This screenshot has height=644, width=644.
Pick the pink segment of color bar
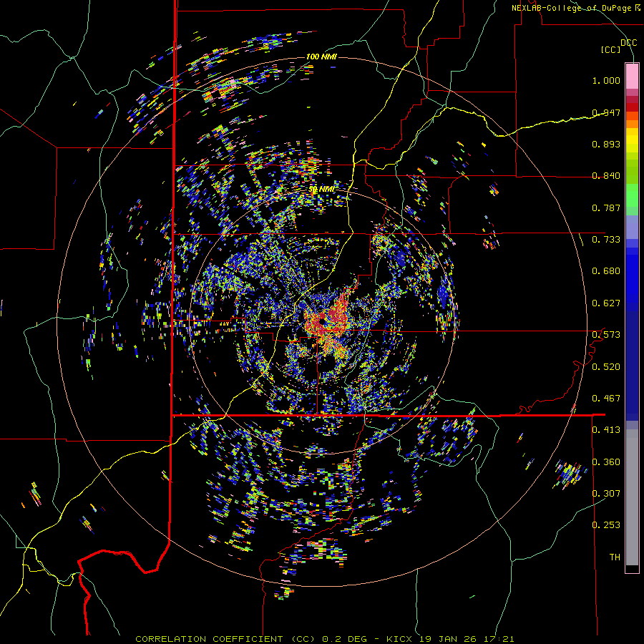[632, 77]
